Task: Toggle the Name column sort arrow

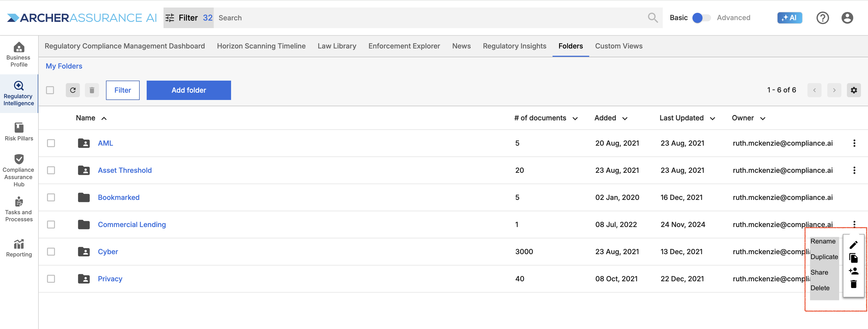Action: [x=104, y=118]
